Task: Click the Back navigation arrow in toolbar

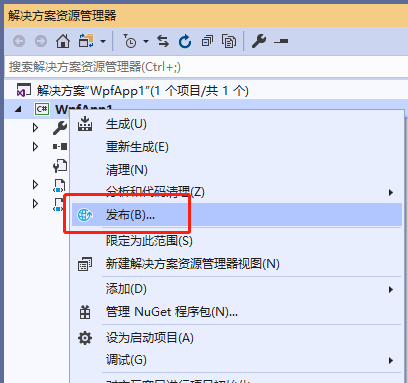Action: [19, 41]
